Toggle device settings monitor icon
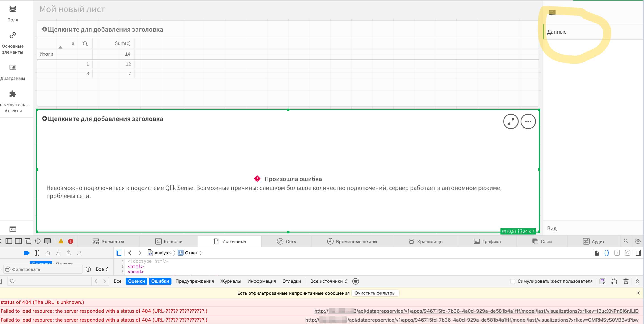Screen dimensions: 644x324 click(x=48, y=241)
